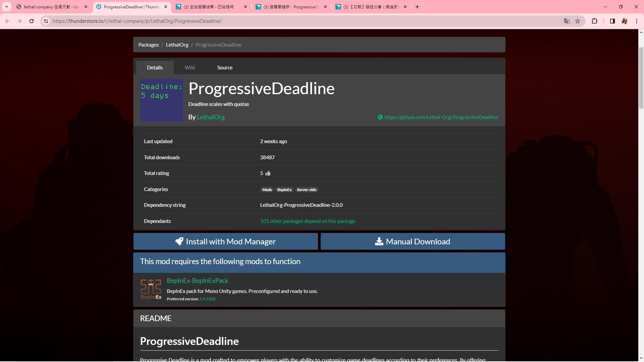Open the Wiki tab
Viewport: 644px width, 362px height.
click(x=190, y=68)
